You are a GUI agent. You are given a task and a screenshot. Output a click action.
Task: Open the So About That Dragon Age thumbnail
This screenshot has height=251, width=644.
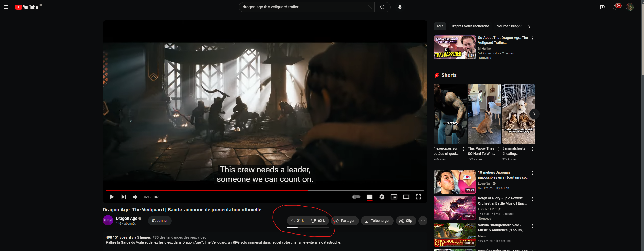(x=455, y=47)
